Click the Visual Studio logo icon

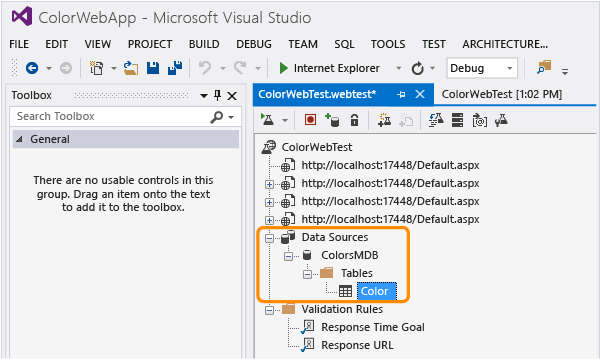click(22, 17)
